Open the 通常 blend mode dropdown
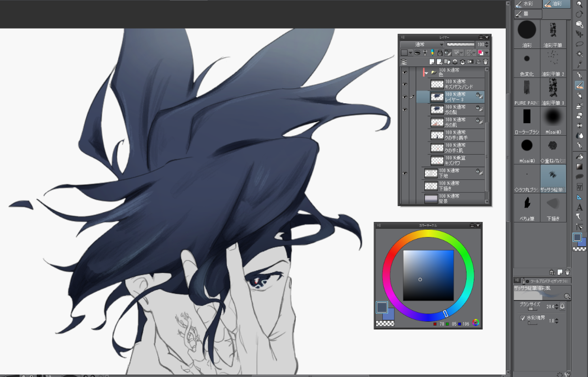 (x=422, y=44)
